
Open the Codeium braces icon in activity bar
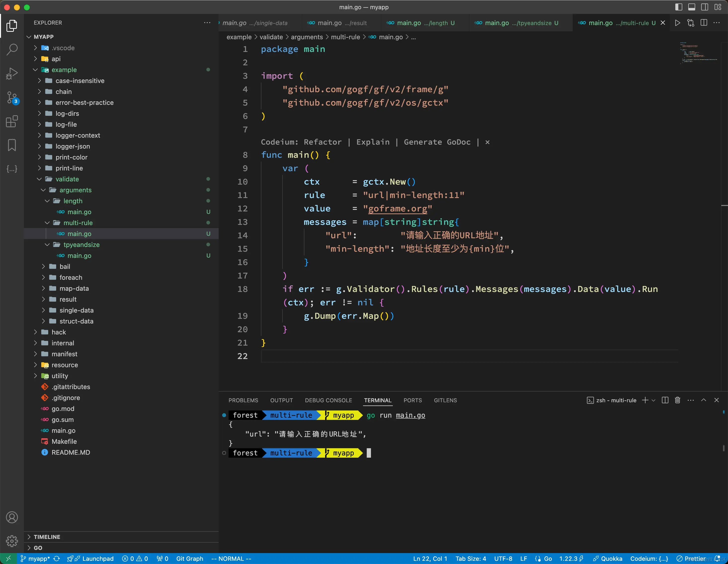pos(12,169)
